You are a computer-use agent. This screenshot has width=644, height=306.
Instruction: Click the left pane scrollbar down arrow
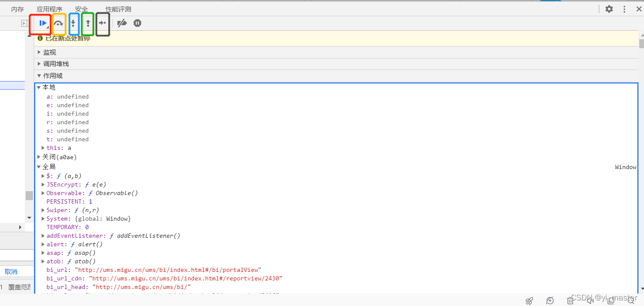click(29, 218)
